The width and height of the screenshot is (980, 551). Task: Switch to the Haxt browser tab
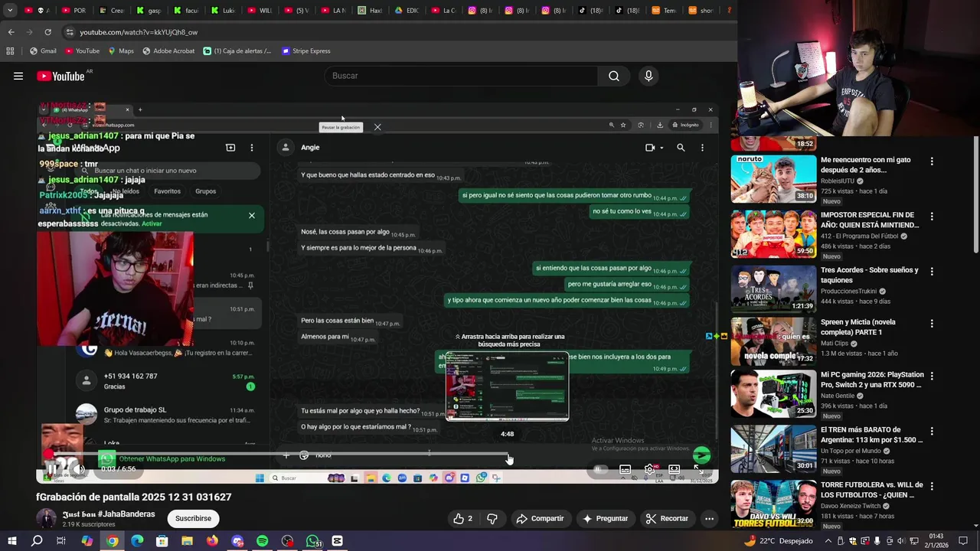coord(370,11)
